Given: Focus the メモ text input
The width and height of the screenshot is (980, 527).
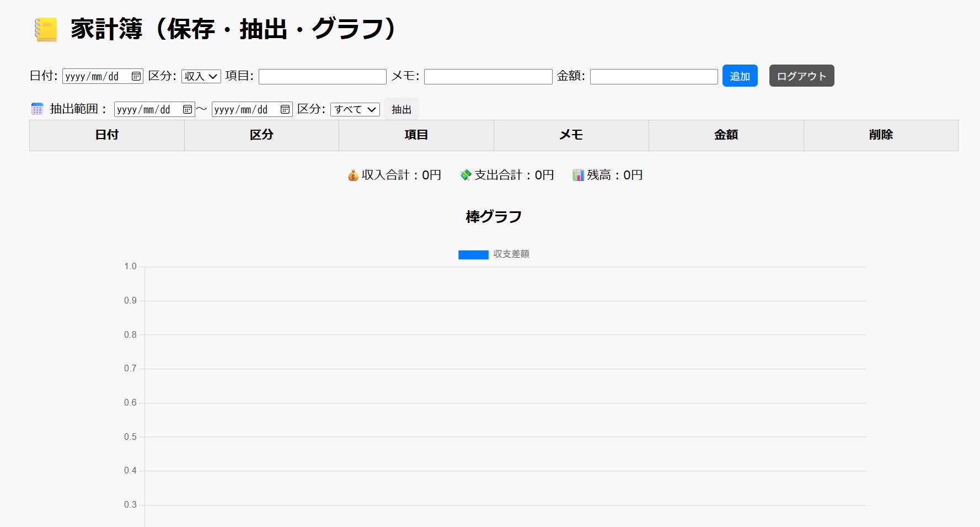Looking at the screenshot, I should (488, 77).
